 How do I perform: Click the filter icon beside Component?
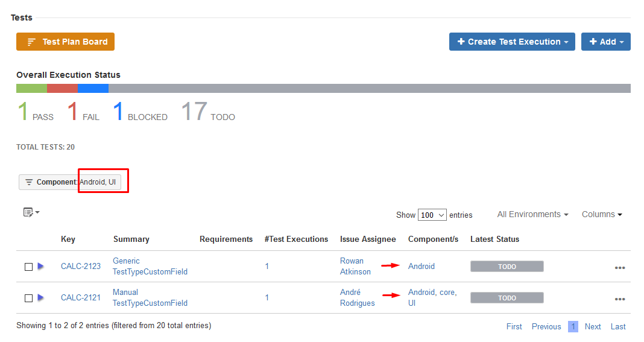29,182
